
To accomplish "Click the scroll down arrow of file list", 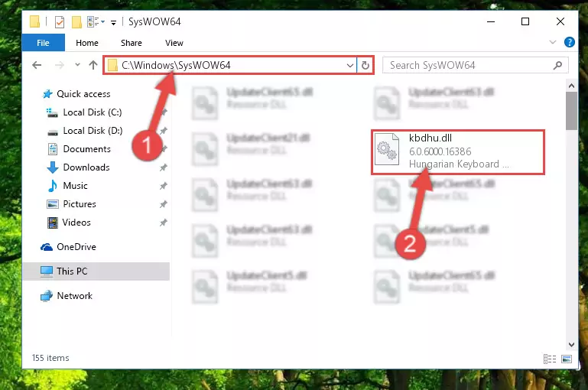I will point(571,344).
